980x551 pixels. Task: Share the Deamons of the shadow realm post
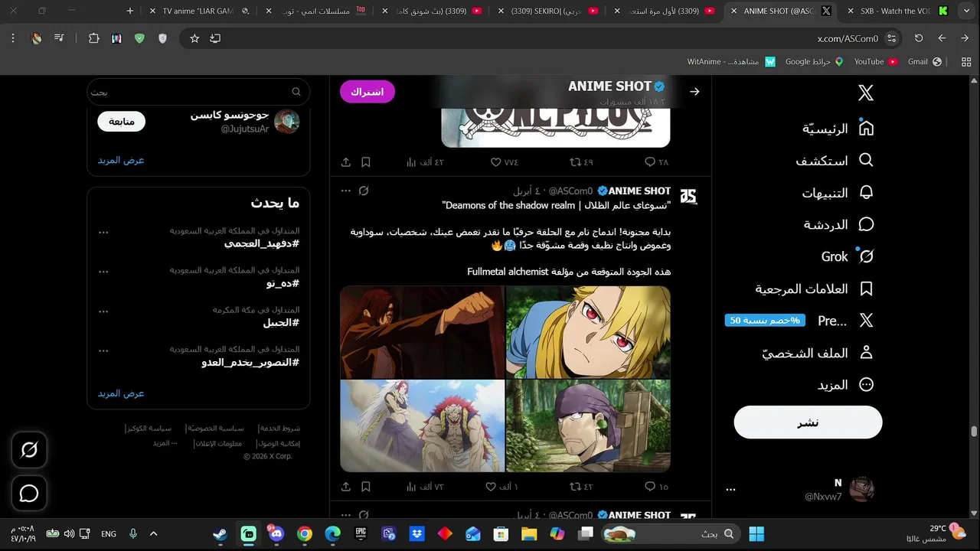346,487
